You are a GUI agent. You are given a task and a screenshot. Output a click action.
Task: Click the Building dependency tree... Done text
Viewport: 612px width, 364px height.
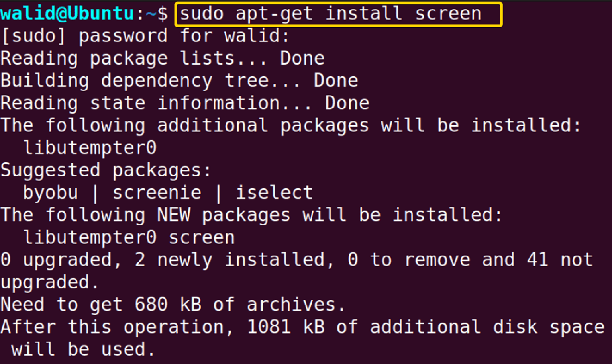tap(179, 80)
